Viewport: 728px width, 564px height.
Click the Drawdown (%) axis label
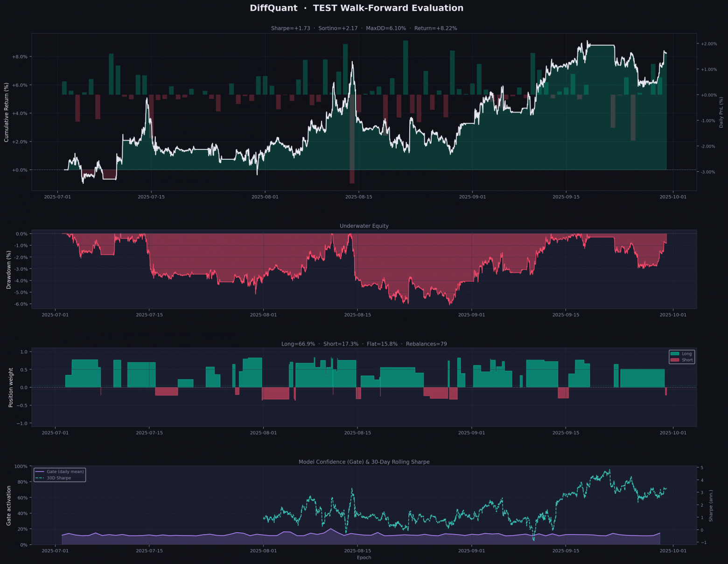(8, 269)
